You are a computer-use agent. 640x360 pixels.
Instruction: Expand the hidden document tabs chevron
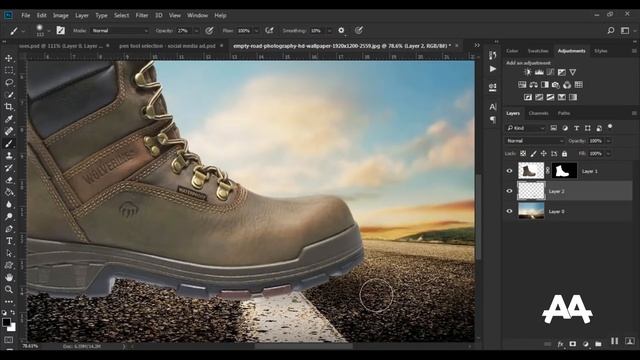pos(477,45)
